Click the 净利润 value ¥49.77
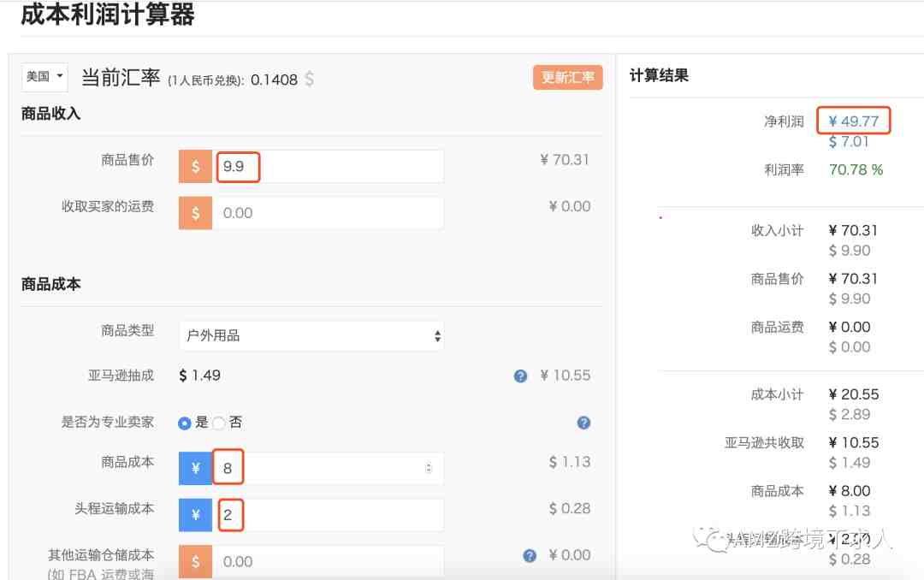Viewport: 924px width, 580px height. pyautogui.click(x=853, y=121)
